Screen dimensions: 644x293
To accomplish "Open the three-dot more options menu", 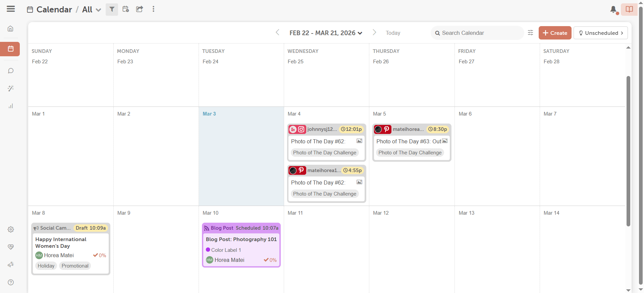I will [153, 9].
